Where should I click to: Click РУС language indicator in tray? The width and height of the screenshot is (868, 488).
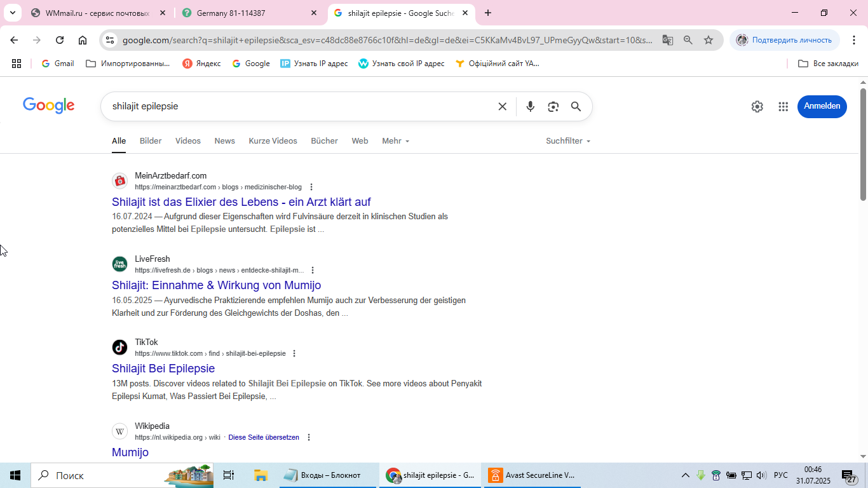pos(781,475)
